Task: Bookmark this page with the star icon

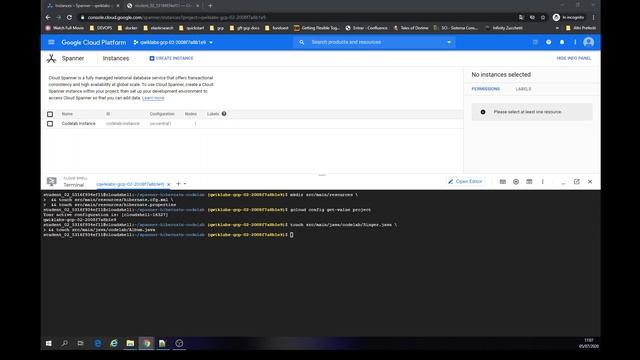Action: point(543,18)
